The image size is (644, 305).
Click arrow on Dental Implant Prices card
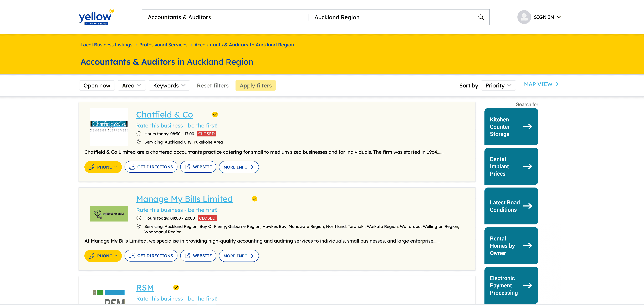[x=528, y=166]
